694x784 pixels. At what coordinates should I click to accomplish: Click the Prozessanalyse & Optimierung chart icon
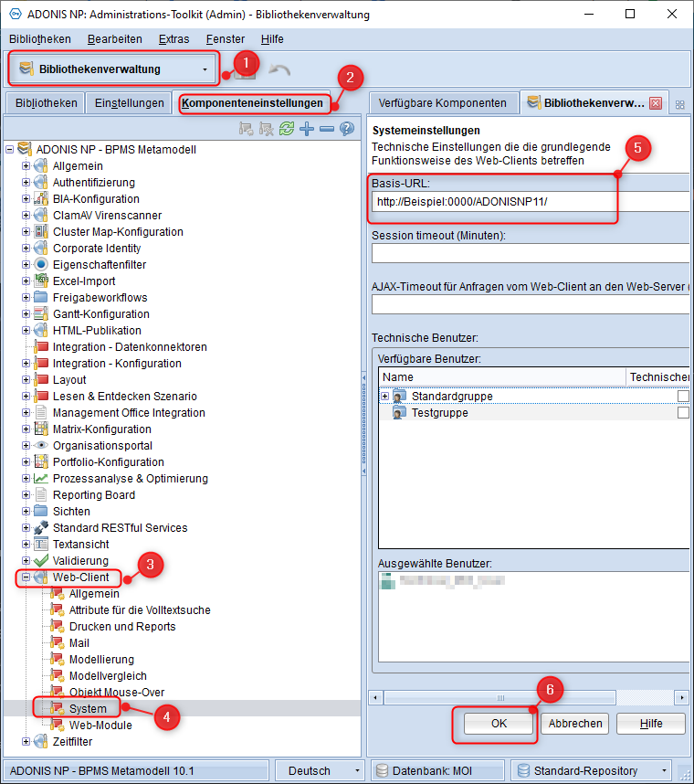41,479
